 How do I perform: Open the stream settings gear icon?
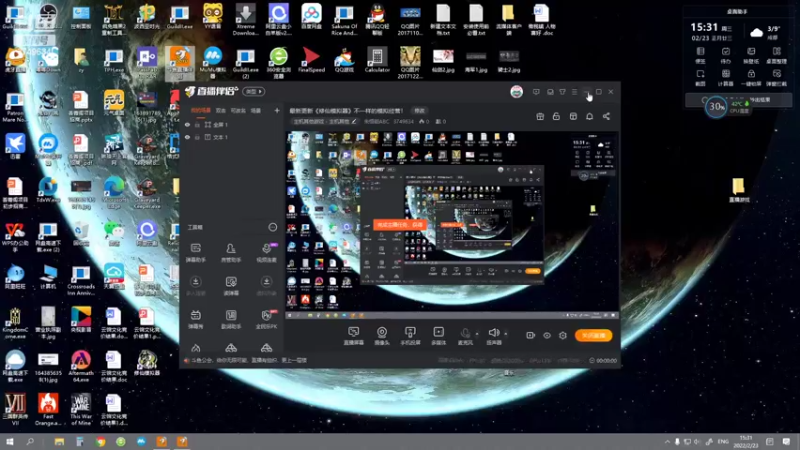[563, 335]
